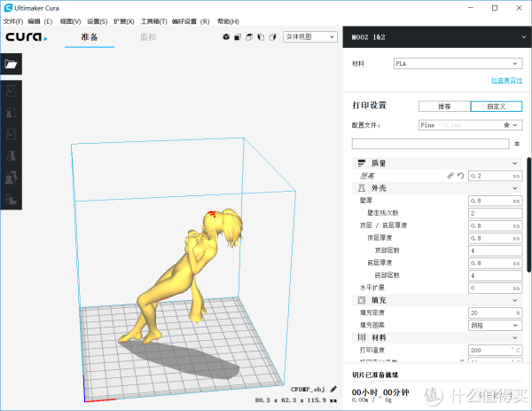
Task: Click the 质量 category icon
Action: pyautogui.click(x=362, y=163)
